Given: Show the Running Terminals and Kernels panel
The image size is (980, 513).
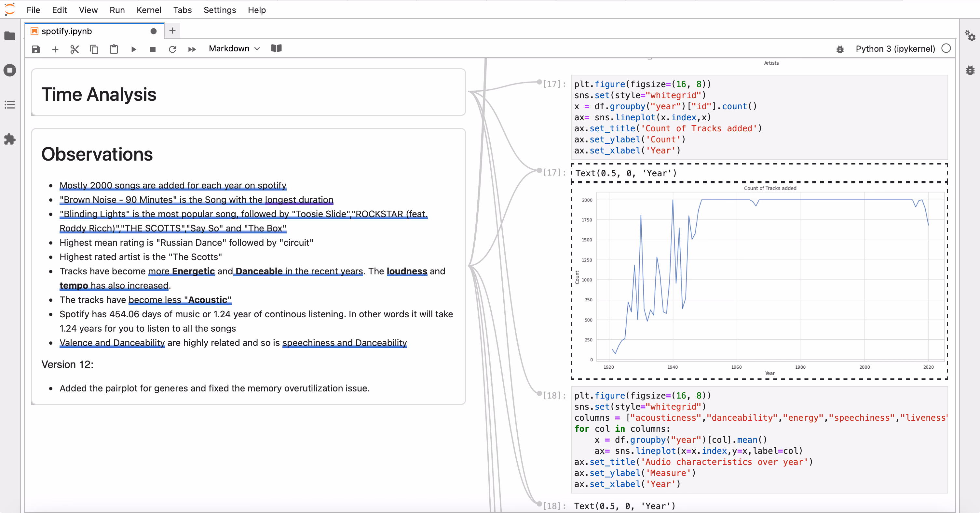Looking at the screenshot, I should (10, 70).
